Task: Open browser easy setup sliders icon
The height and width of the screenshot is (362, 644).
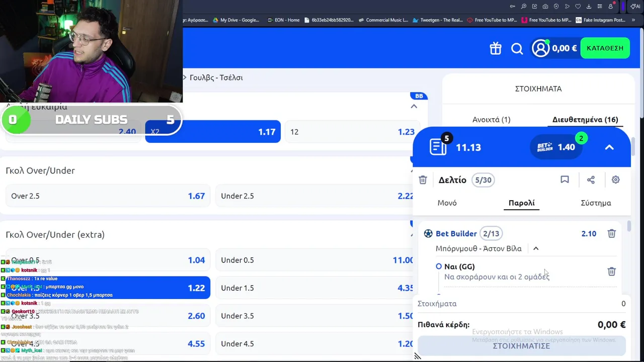Action: point(600,7)
